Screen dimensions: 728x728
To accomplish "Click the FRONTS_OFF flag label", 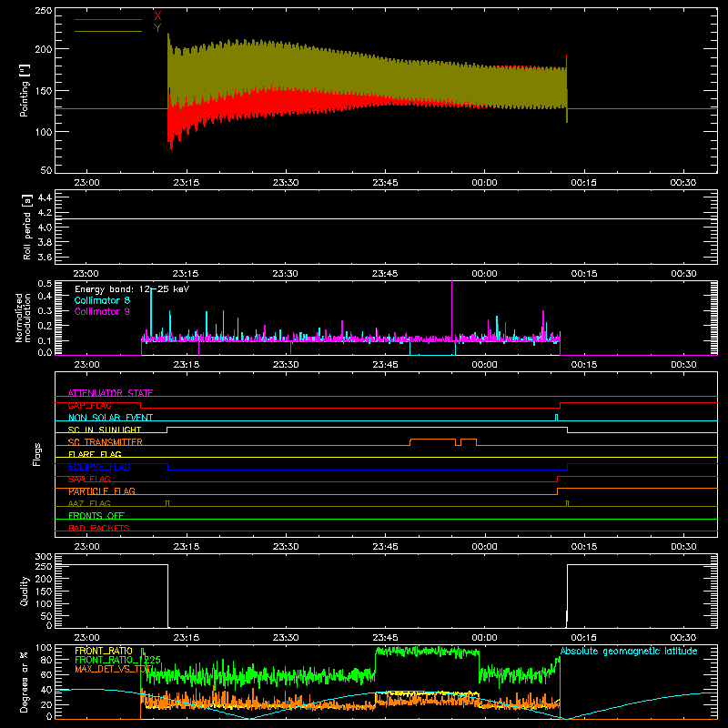I will click(96, 515).
